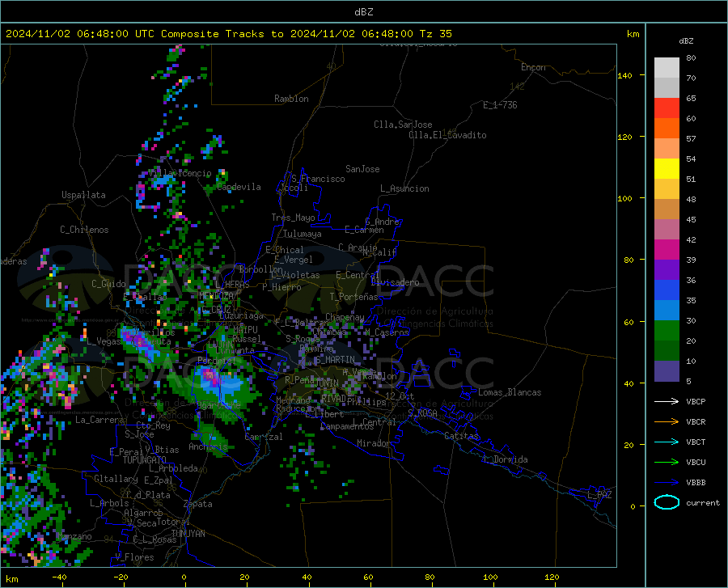Select the dark purple 5 dBZ swatch

pos(667,371)
